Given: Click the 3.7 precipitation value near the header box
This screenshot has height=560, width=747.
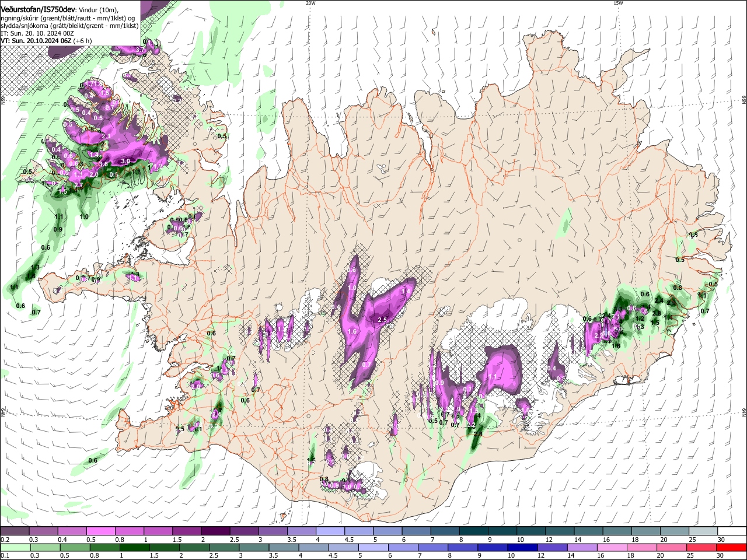Looking at the screenshot, I should click(141, 50).
